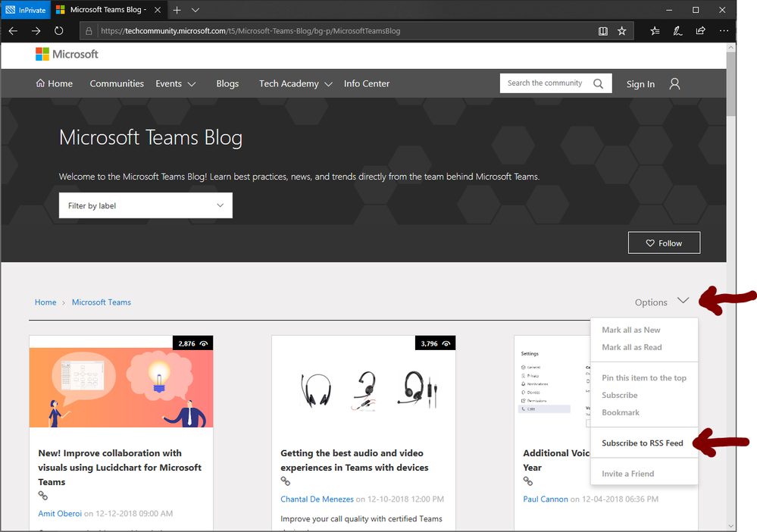Click the page vertical scrollbar thumb
The image size is (757, 532).
click(x=731, y=84)
